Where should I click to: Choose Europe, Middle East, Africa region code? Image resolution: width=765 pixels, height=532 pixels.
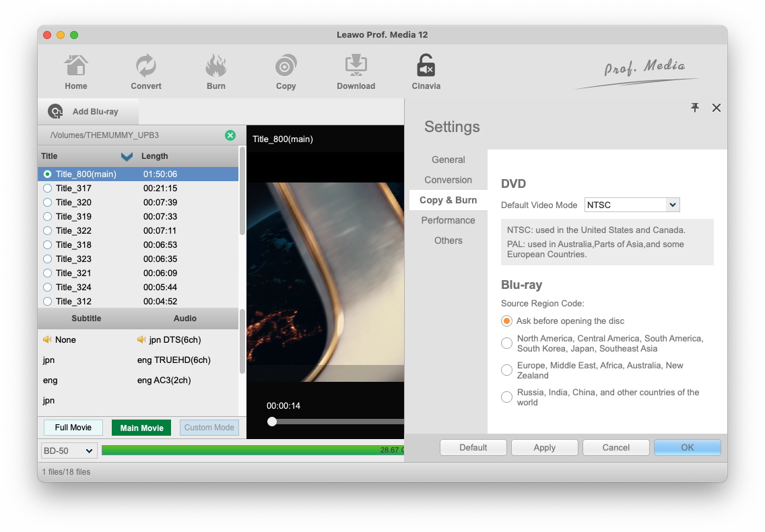pyautogui.click(x=507, y=370)
